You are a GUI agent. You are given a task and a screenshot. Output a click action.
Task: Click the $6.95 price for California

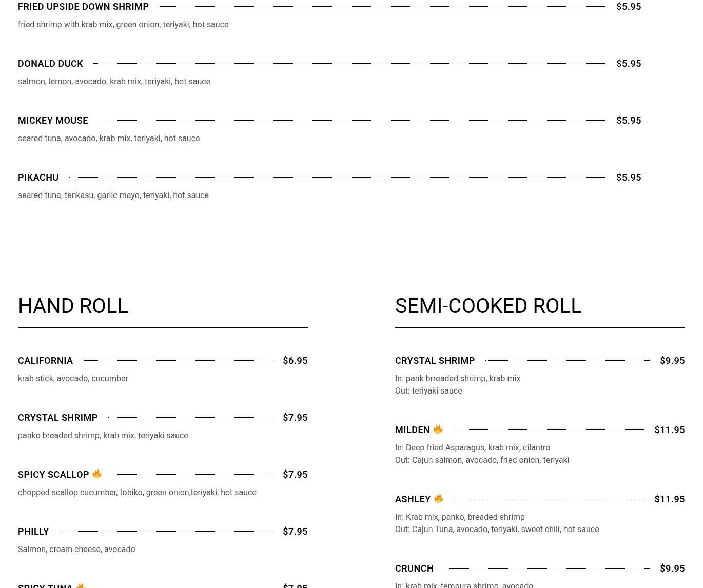tap(295, 361)
